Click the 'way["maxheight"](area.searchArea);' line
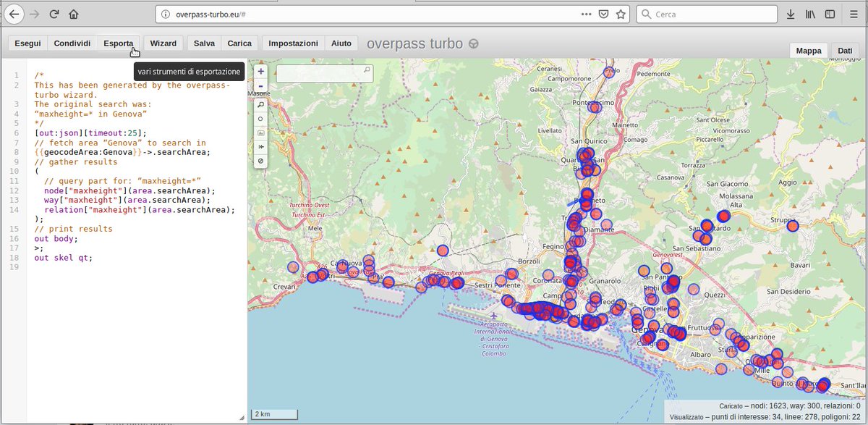 pyautogui.click(x=127, y=200)
